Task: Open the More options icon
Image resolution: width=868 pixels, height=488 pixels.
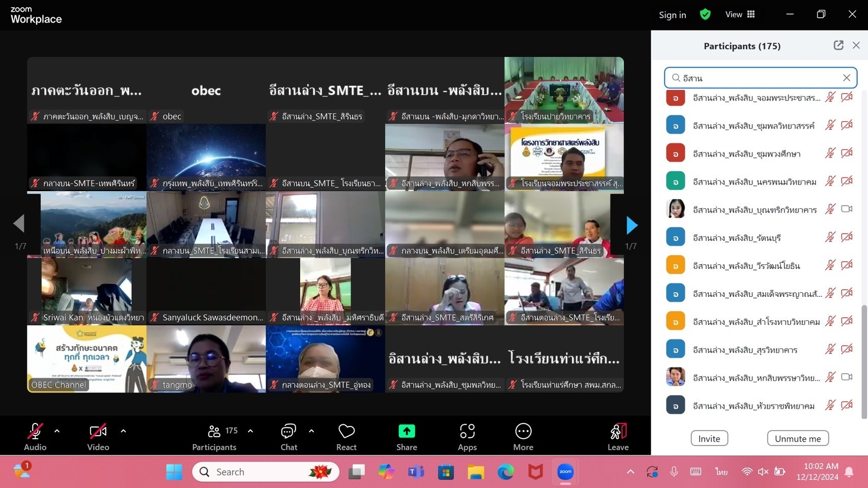Action: [523, 437]
